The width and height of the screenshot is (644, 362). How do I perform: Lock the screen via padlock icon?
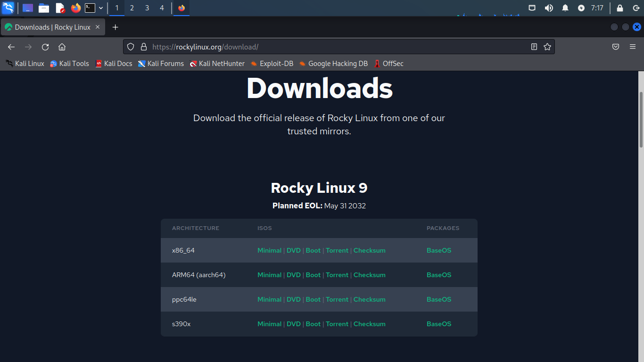click(620, 8)
